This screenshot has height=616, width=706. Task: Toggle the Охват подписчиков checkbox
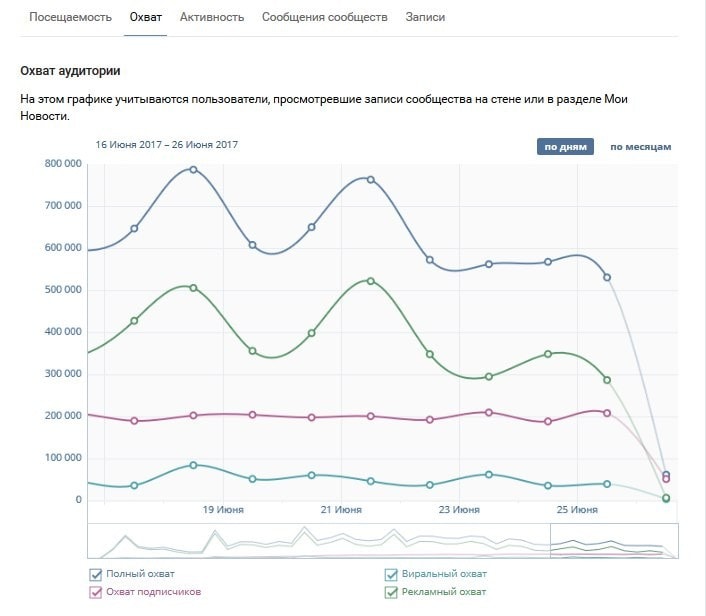tap(96, 592)
